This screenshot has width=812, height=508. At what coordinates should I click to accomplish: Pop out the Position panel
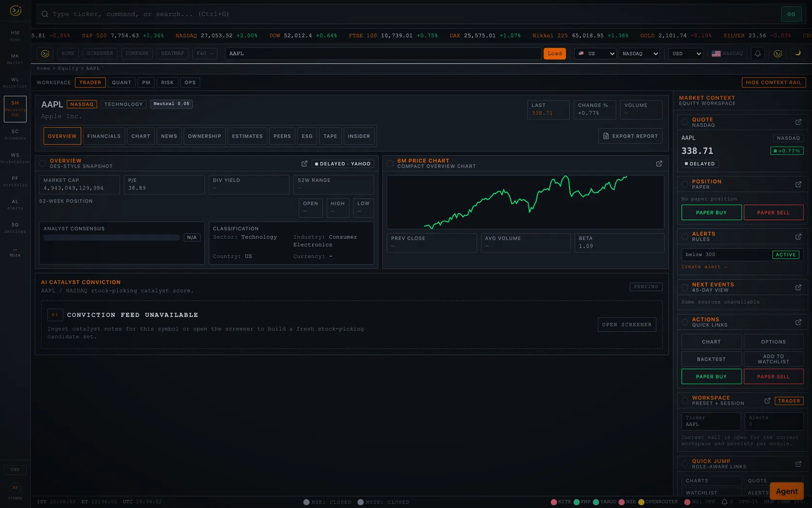pos(798,184)
